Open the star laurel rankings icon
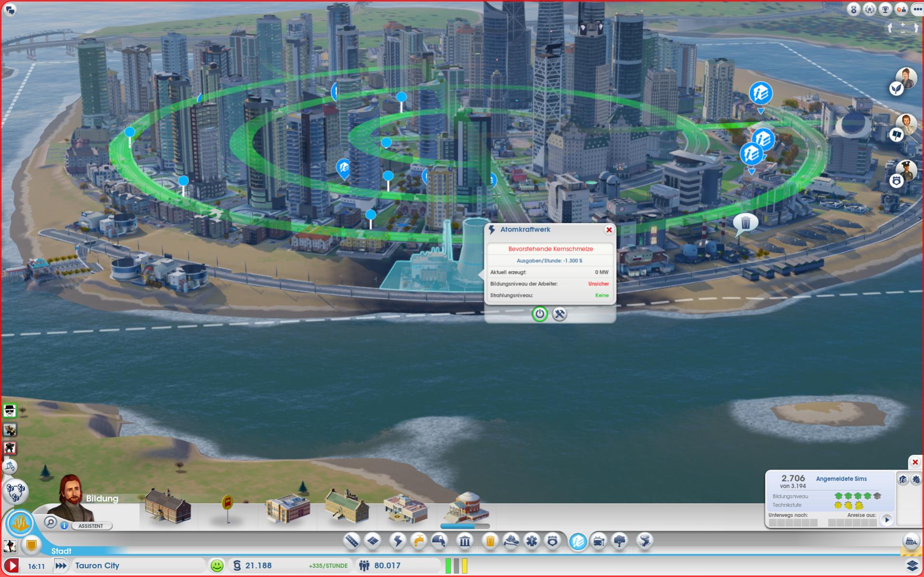The width and height of the screenshot is (924, 577). point(869,9)
